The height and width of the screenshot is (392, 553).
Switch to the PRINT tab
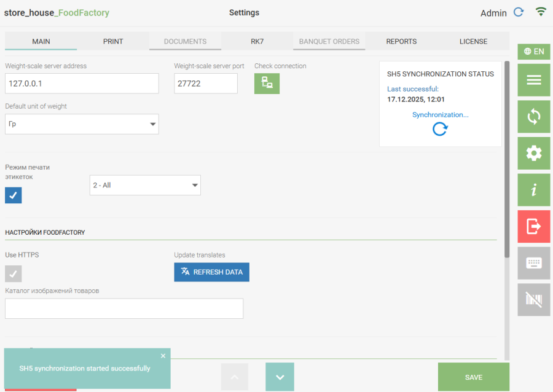[113, 41]
